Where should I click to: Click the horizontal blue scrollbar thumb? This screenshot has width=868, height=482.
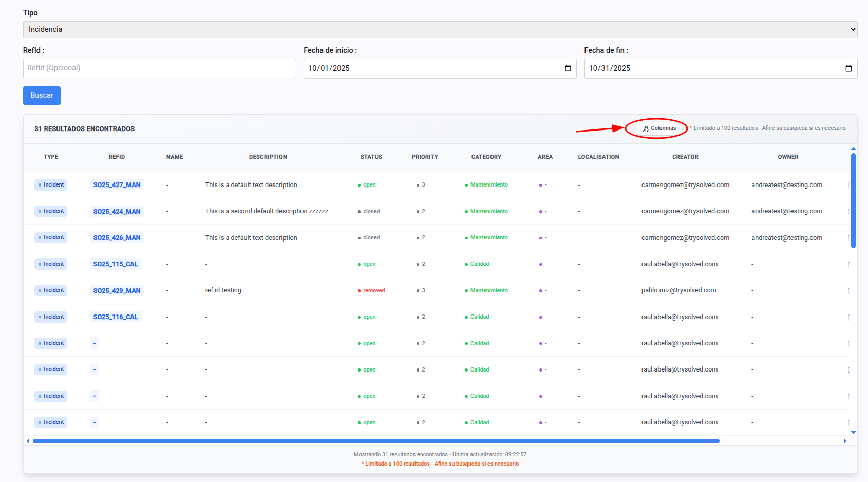click(x=376, y=441)
